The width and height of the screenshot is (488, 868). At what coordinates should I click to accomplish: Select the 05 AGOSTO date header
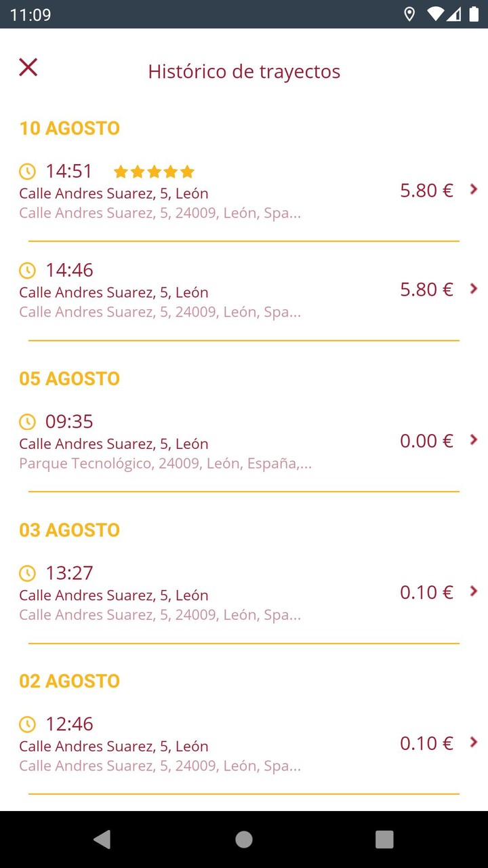point(70,378)
